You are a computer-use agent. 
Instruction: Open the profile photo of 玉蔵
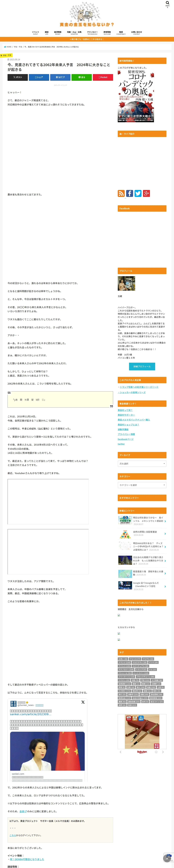126,283
